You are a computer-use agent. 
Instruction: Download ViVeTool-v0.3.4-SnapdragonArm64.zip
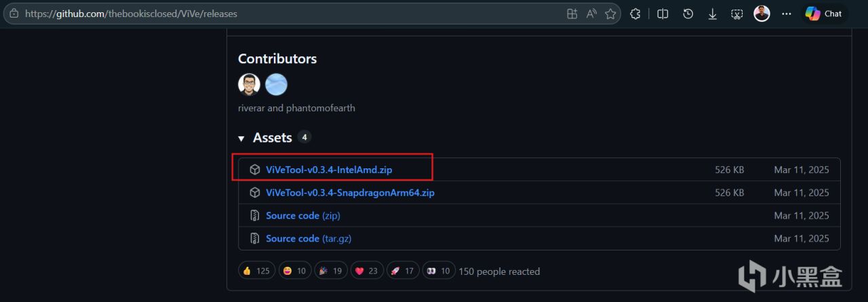point(350,193)
